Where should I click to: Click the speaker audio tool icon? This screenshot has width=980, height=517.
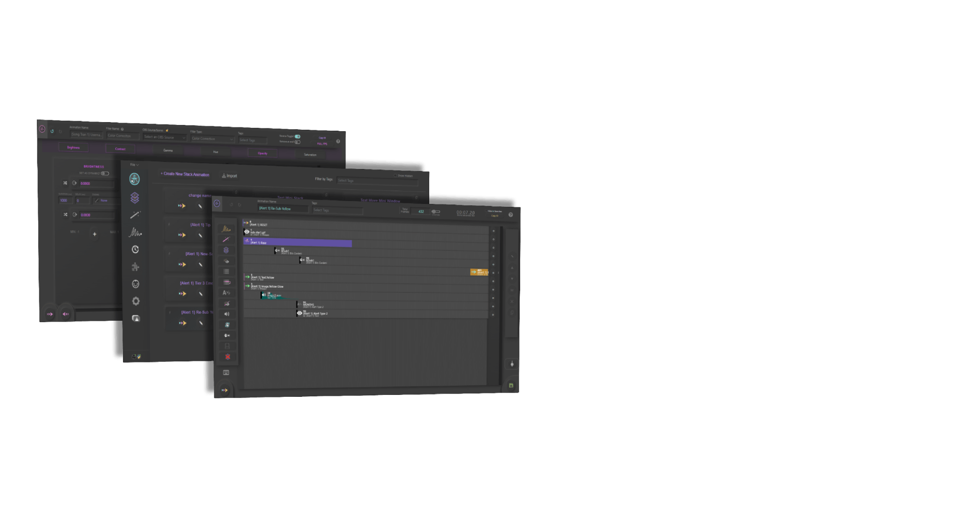tap(227, 314)
